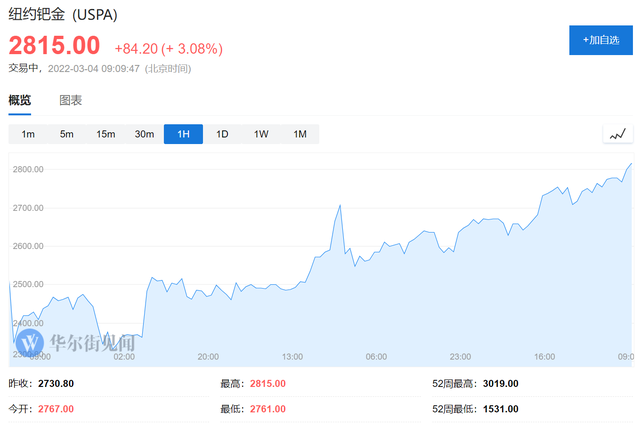
Task: Click the 20:00 time axis label
Action: pyautogui.click(x=208, y=356)
